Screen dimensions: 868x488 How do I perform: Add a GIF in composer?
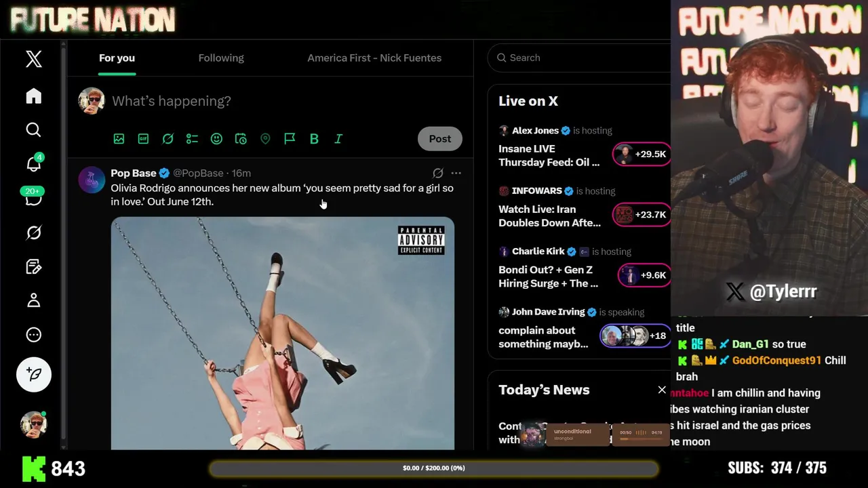click(x=143, y=138)
